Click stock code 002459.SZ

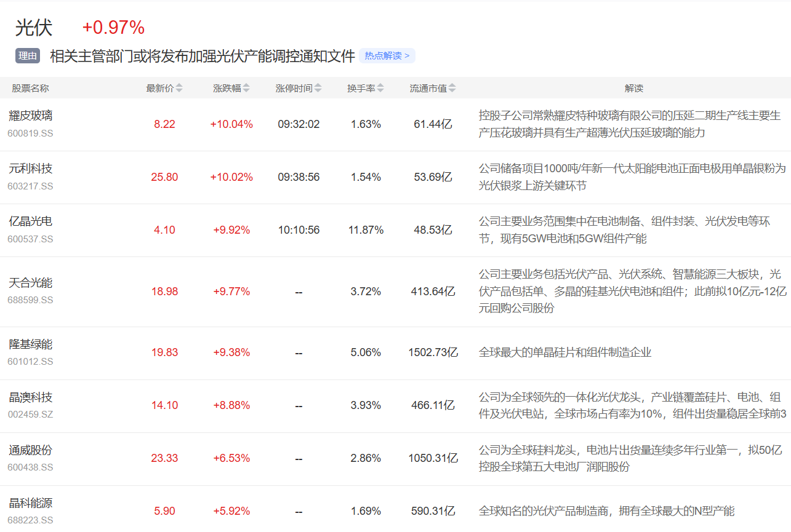pyautogui.click(x=31, y=415)
